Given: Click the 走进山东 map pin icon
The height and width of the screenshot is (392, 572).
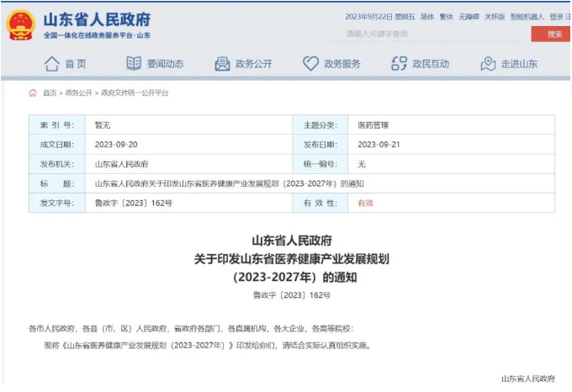Looking at the screenshot, I should coord(488,64).
